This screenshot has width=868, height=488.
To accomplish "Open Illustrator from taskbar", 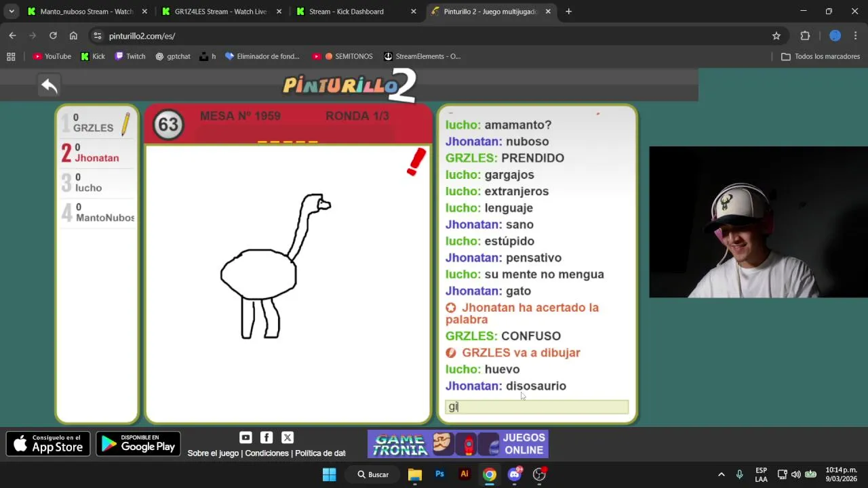I will [465, 474].
